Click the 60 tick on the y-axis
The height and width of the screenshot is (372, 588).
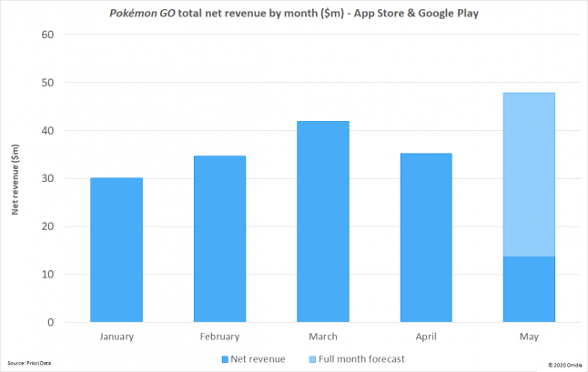click(48, 35)
